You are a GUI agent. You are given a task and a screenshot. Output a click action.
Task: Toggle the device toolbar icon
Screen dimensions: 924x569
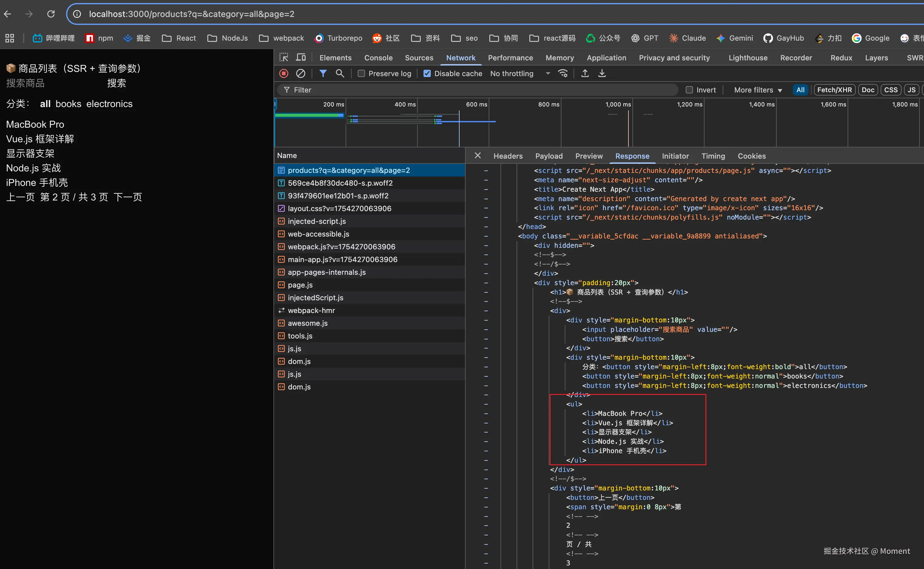[x=301, y=58]
